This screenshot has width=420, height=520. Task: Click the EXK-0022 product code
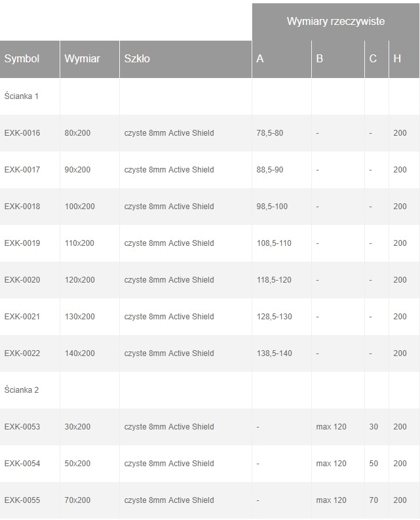click(x=22, y=353)
